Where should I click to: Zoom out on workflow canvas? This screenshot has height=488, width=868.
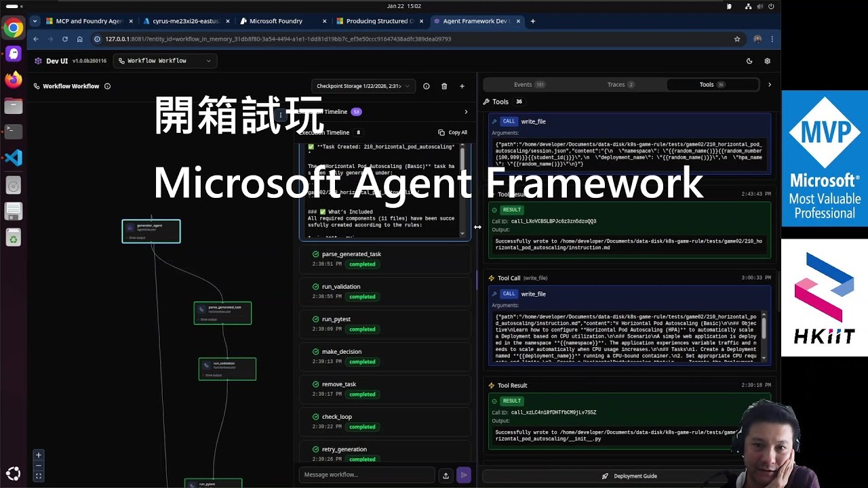[x=39, y=466]
